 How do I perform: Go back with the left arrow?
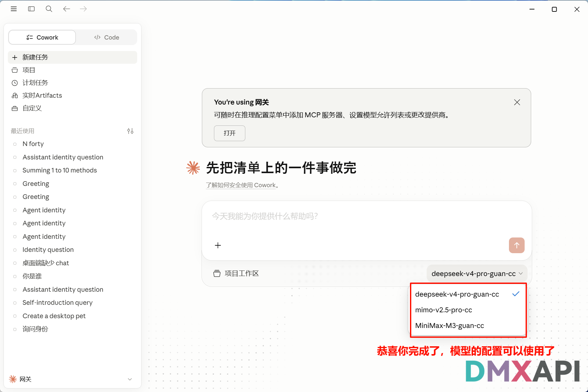pyautogui.click(x=67, y=9)
